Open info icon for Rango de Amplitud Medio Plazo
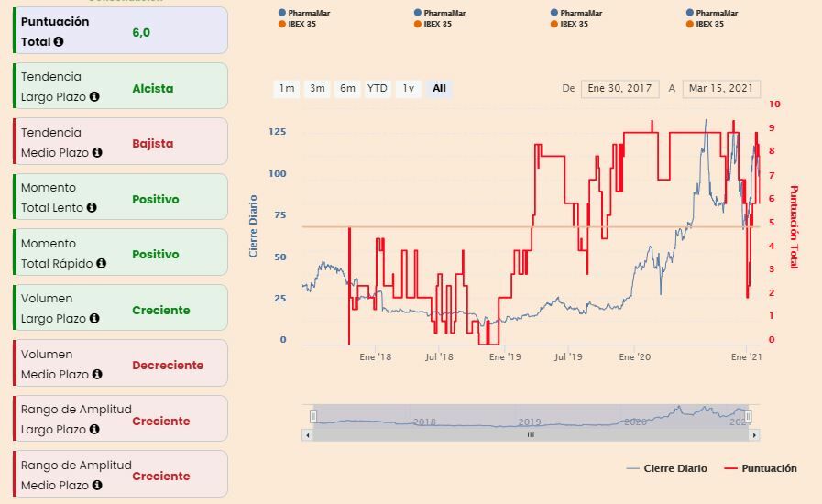Viewport: 822px width, 504px height. pyautogui.click(x=97, y=485)
